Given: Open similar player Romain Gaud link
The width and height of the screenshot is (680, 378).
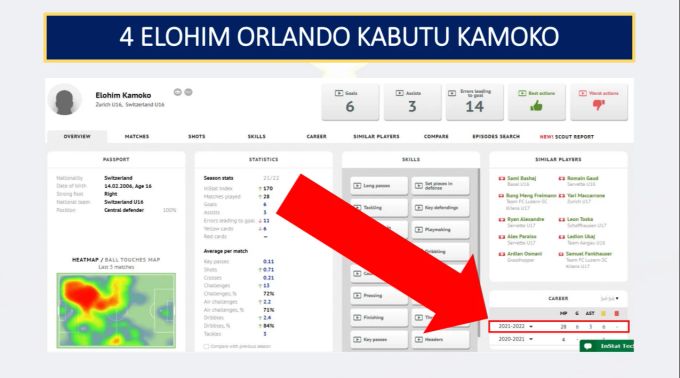Looking at the screenshot, I should [x=582, y=178].
